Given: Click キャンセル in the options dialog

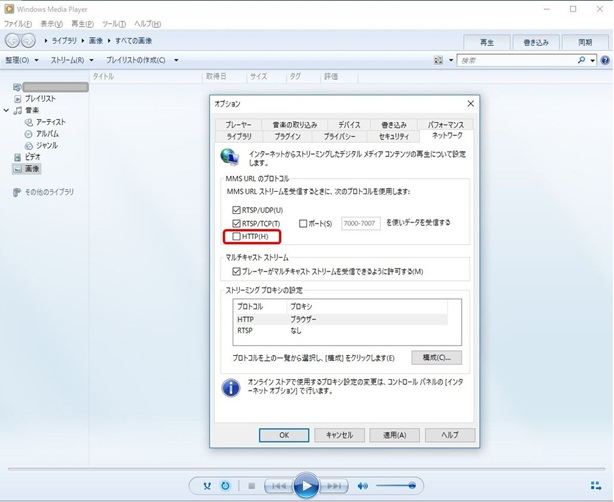Looking at the screenshot, I should click(x=340, y=435).
